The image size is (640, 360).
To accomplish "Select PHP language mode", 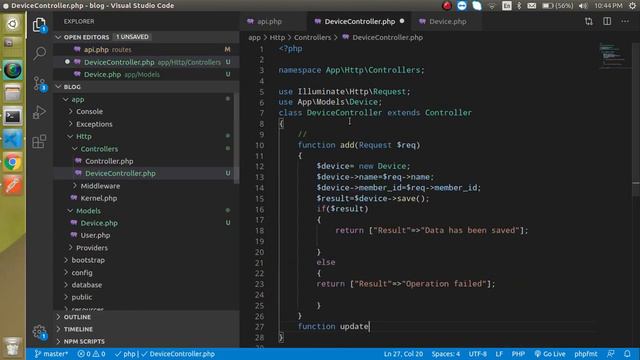I will point(518,354).
